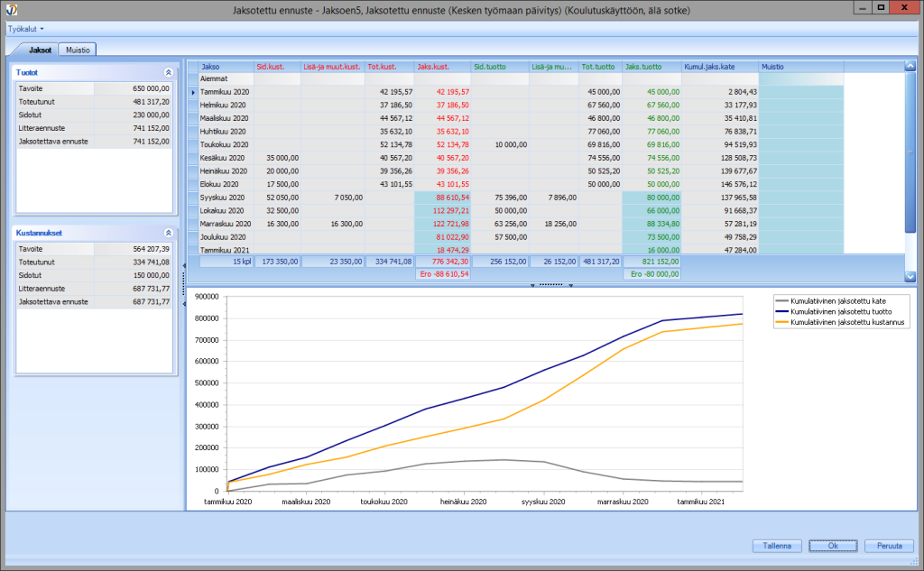Image resolution: width=924 pixels, height=571 pixels.
Task: Cancel with the Peruuta button
Action: point(889,546)
